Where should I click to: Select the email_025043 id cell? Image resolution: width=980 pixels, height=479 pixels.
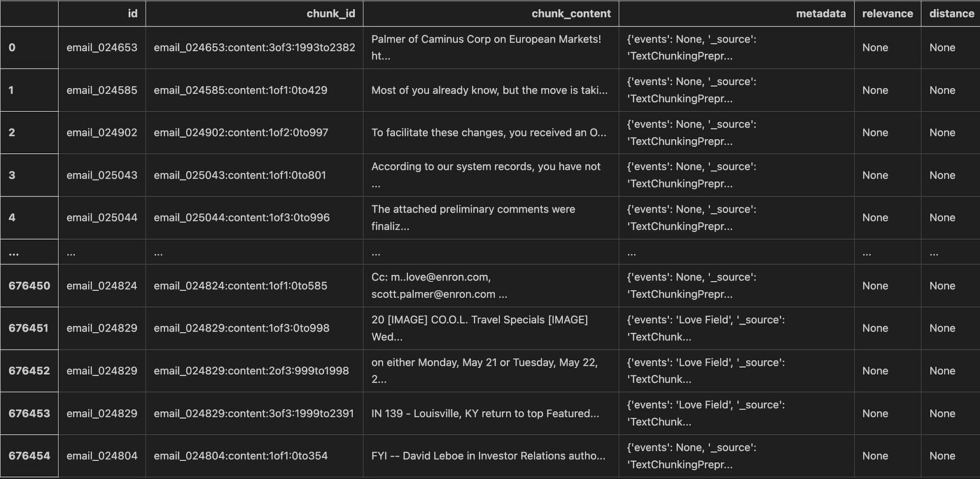[x=102, y=176]
